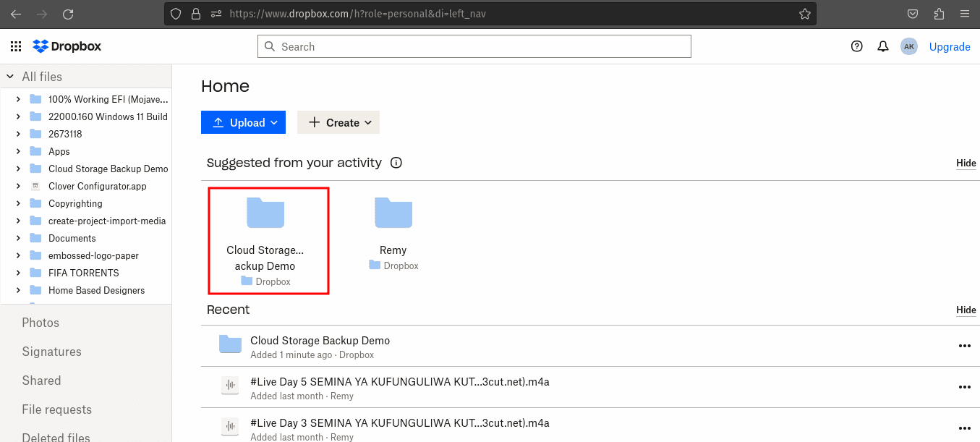
Task: Go to Signatures in the left navigation
Action: (x=51, y=352)
